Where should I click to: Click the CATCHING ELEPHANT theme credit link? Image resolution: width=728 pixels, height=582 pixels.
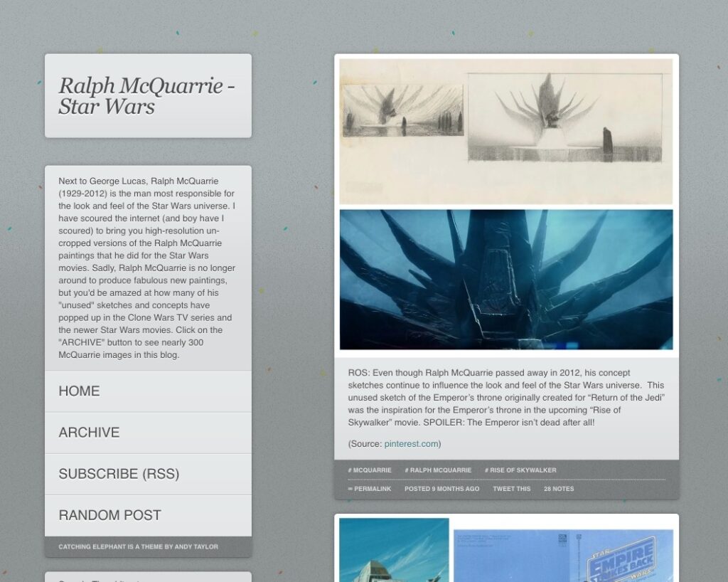(x=139, y=546)
